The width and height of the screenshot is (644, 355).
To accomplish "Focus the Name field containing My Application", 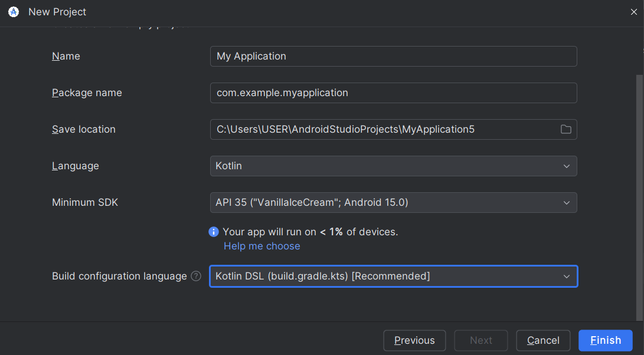I will click(x=393, y=56).
